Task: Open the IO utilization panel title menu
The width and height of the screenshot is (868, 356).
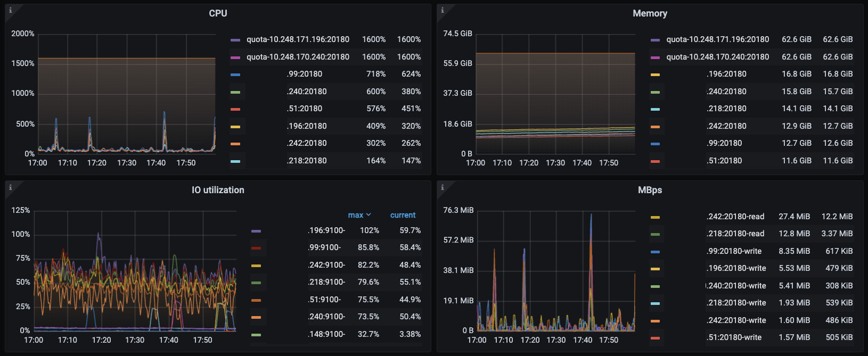Action: pos(218,190)
